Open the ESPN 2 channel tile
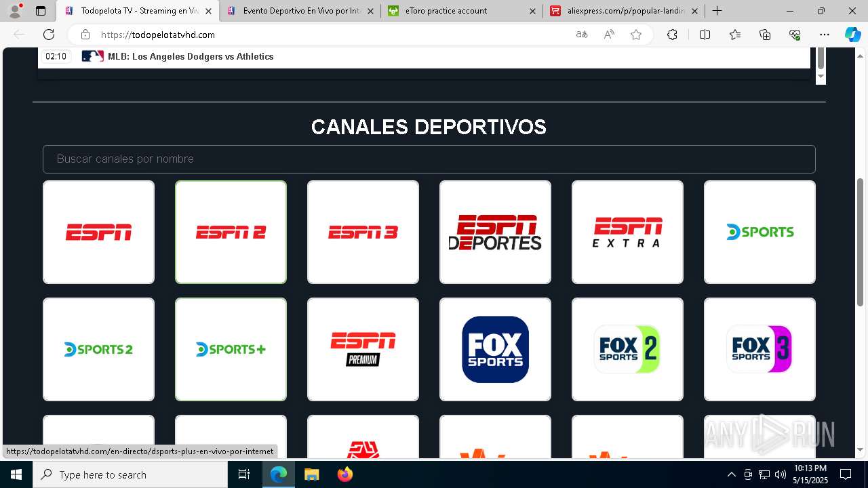868x488 pixels. (231, 232)
